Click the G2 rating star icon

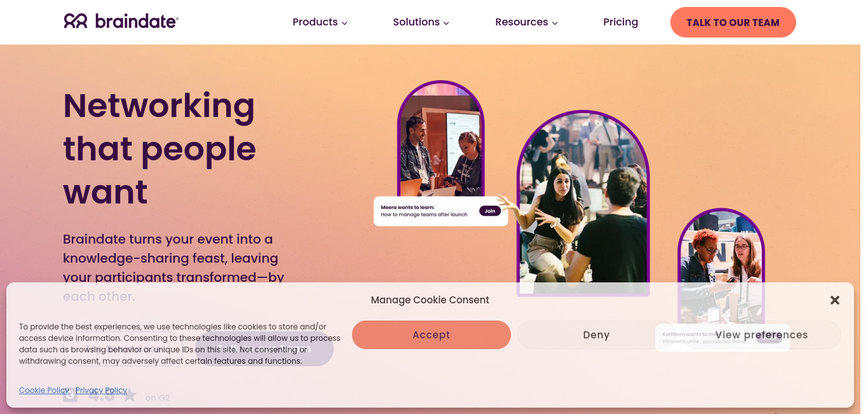tap(130, 395)
